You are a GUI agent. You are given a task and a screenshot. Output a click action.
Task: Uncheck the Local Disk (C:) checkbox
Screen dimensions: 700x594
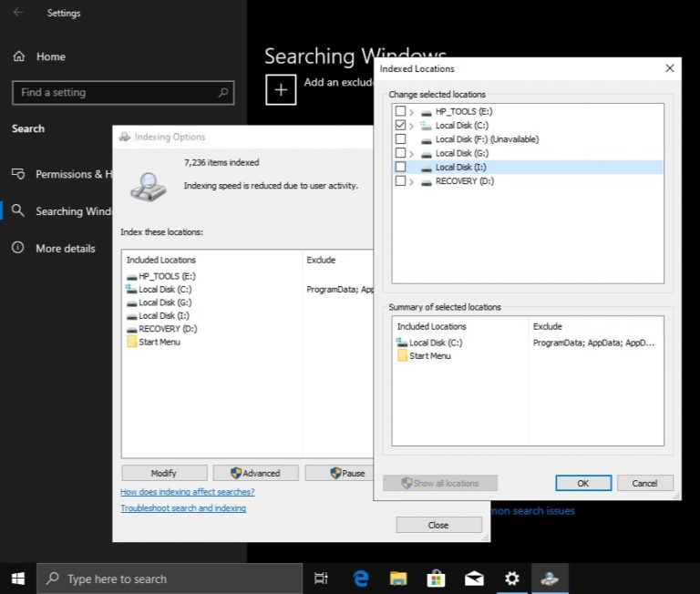[400, 125]
